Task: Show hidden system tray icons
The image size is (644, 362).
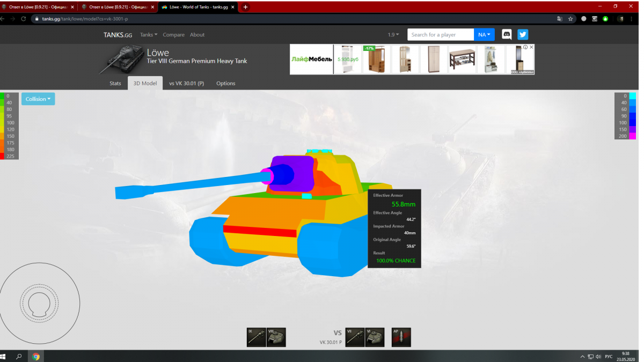Action: coord(583,356)
